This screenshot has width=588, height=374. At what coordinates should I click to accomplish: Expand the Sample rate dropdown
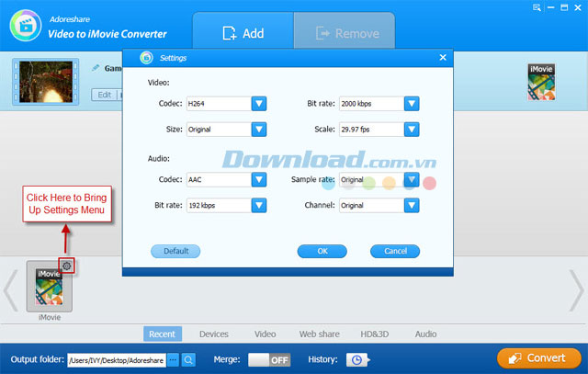[x=412, y=180]
